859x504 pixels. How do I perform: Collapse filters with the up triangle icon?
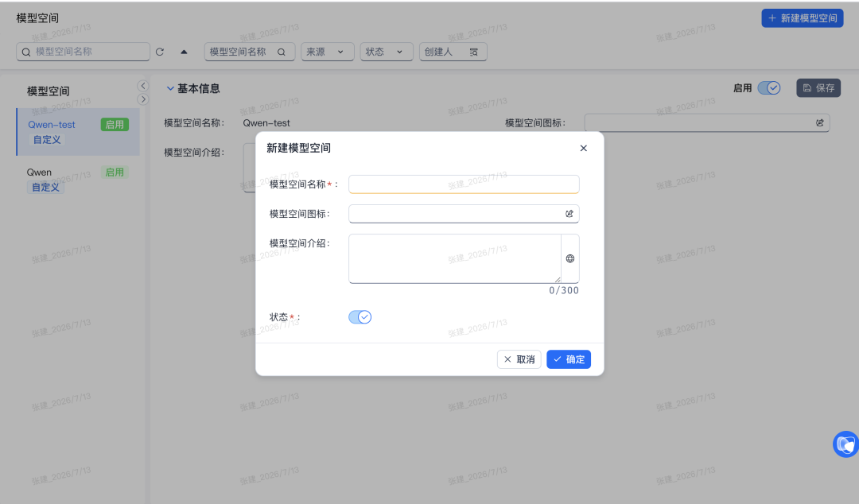coord(184,52)
